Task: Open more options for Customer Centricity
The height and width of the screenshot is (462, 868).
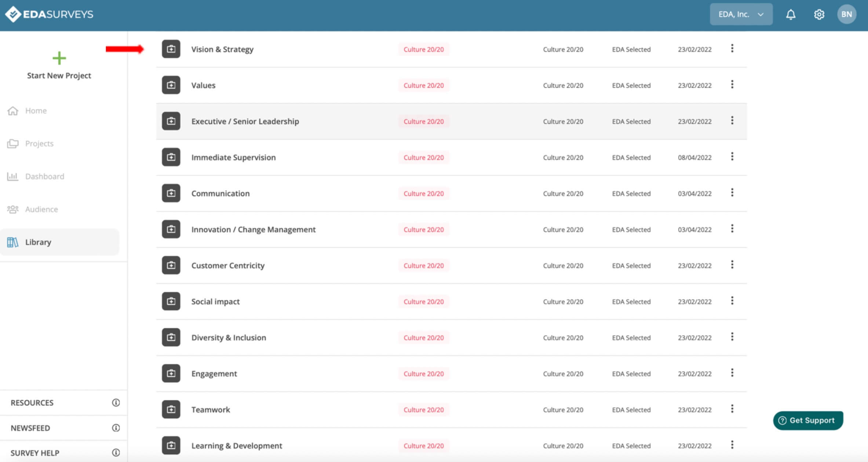Action: pyautogui.click(x=732, y=264)
